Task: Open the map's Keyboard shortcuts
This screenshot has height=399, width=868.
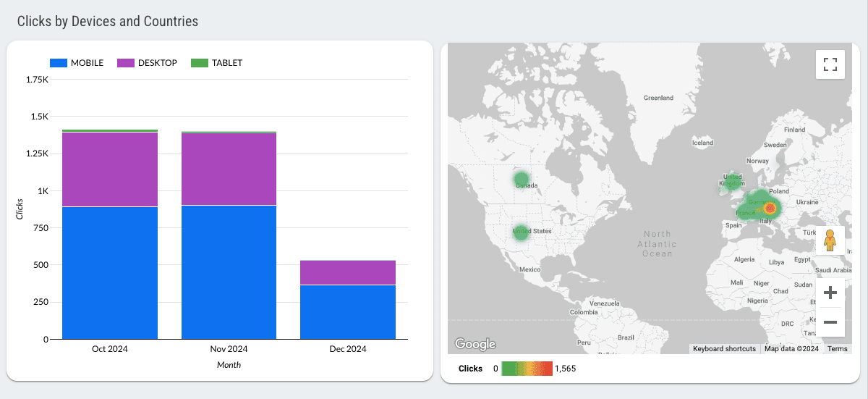Action: click(x=724, y=349)
